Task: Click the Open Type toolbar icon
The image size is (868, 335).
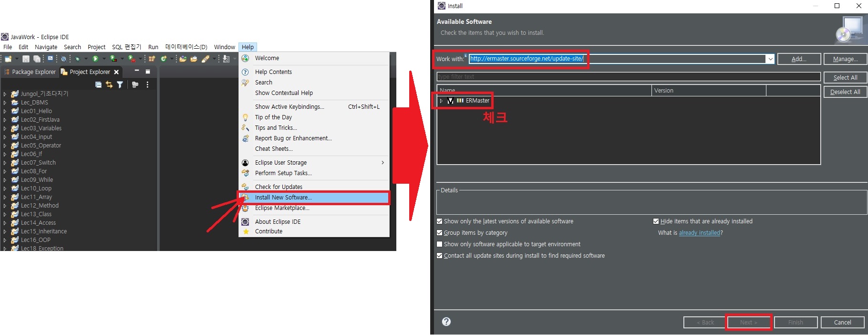Action: (183, 59)
